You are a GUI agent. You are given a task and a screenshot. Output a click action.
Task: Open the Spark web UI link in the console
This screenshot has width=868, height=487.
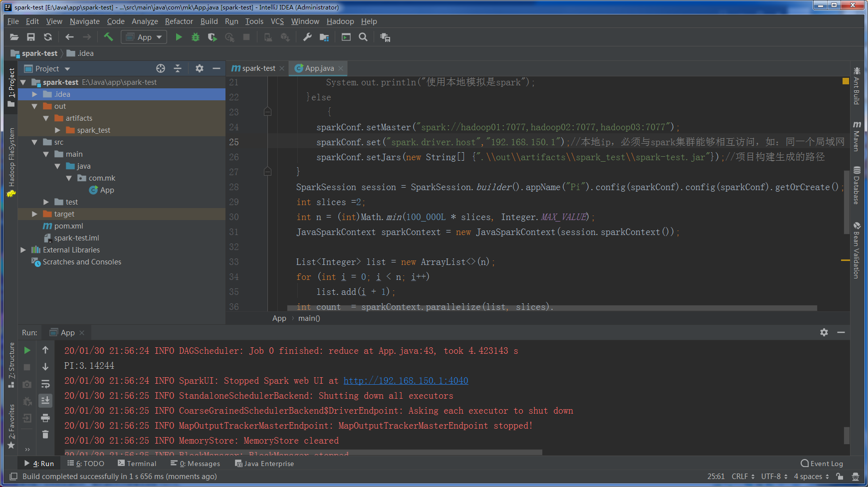coord(406,381)
